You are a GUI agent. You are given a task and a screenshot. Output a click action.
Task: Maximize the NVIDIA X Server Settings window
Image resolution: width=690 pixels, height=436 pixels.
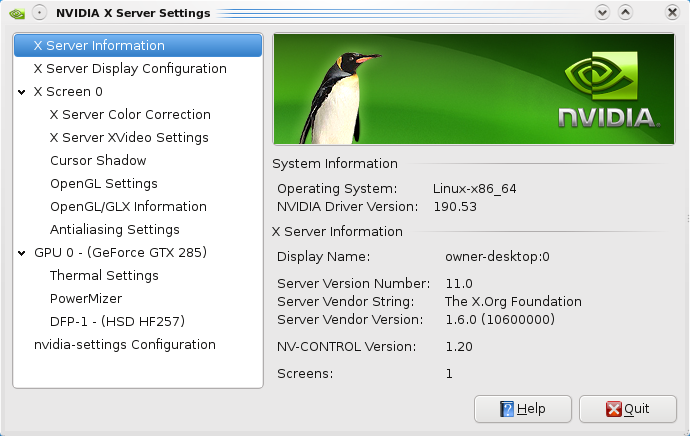[625, 13]
